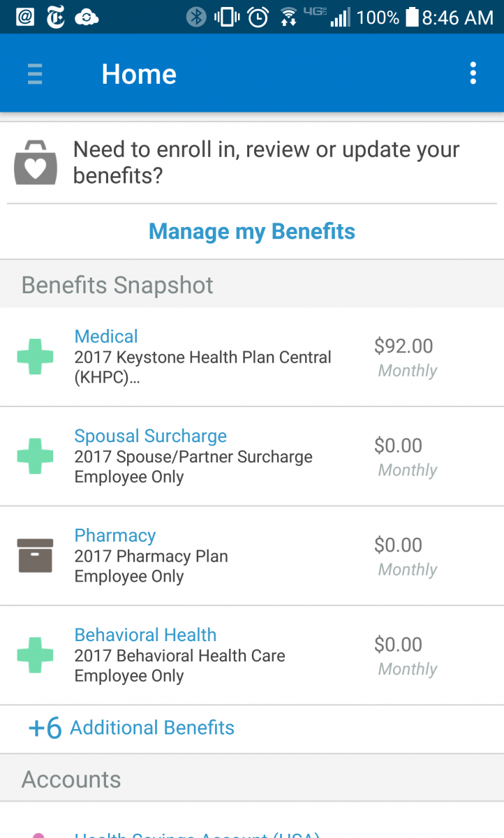Open the Pharmacy benefit link
Viewport: 504px width, 838px height.
115,536
